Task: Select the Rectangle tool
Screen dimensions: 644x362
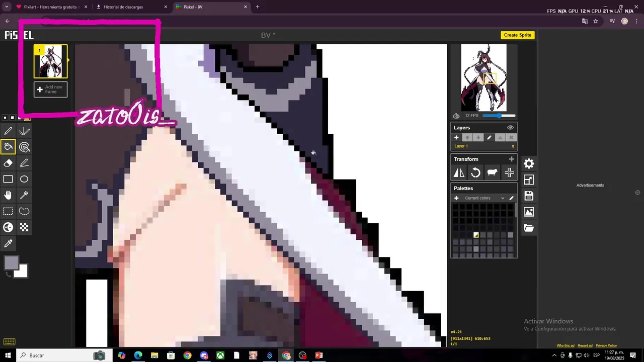Action: click(8, 179)
